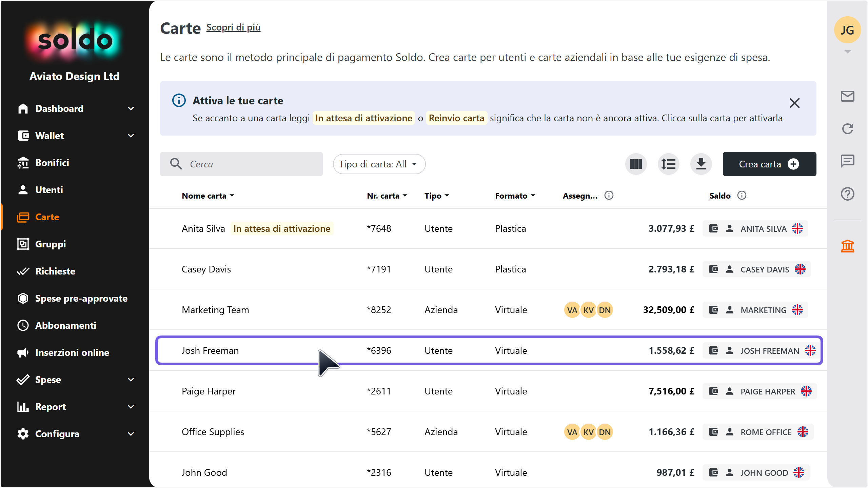Screen dimensions: 868x488
Task: Expand the Configura menu chevron
Action: [x=131, y=434]
